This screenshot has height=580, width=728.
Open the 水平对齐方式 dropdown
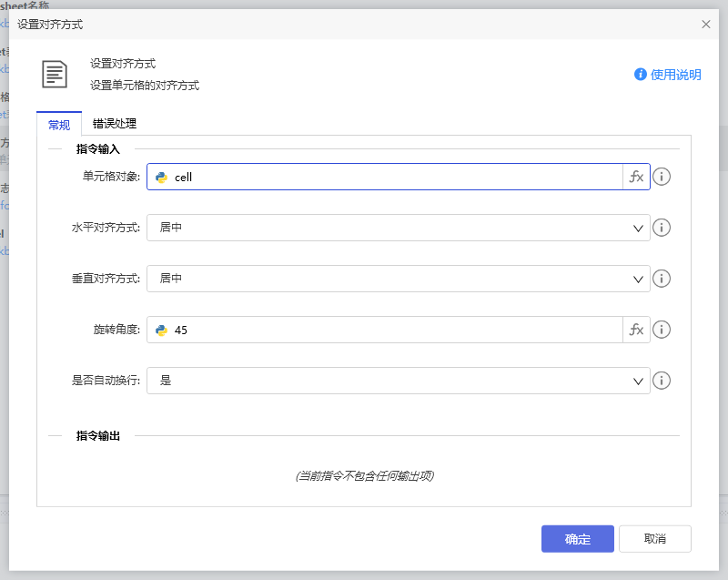[398, 228]
